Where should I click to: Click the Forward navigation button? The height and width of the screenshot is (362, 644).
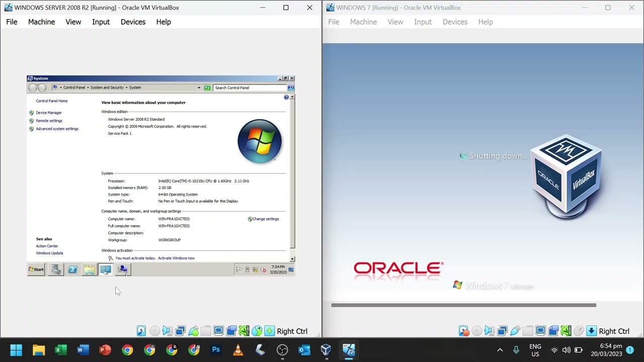[42, 88]
